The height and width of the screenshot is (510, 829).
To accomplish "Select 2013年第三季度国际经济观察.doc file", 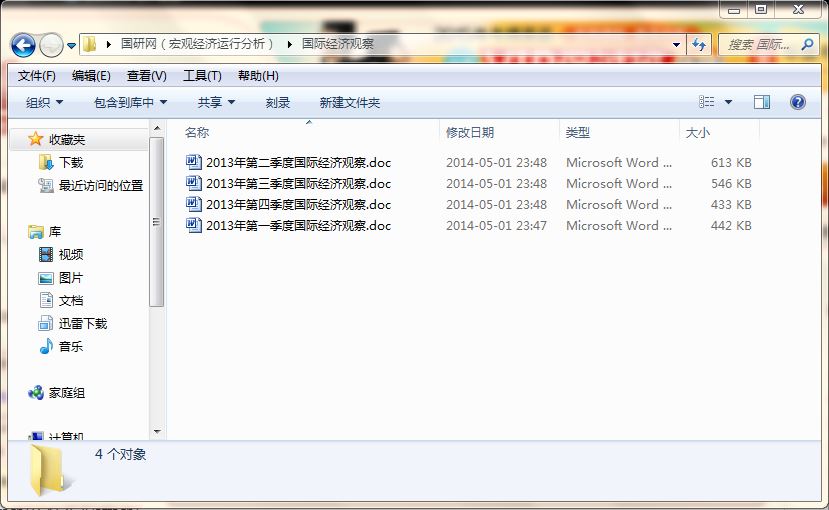I will (x=298, y=184).
